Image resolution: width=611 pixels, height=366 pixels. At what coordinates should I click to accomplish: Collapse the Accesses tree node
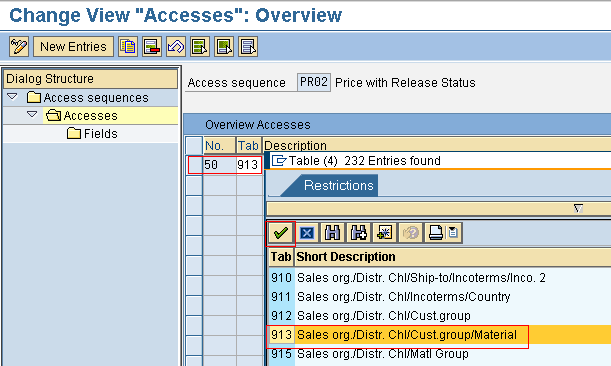(x=32, y=115)
